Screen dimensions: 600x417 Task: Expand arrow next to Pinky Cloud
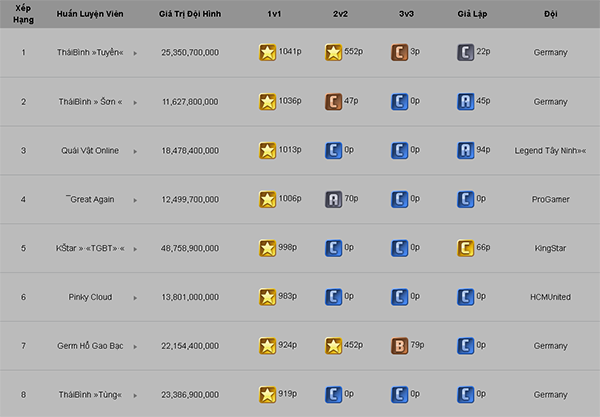[135, 298]
